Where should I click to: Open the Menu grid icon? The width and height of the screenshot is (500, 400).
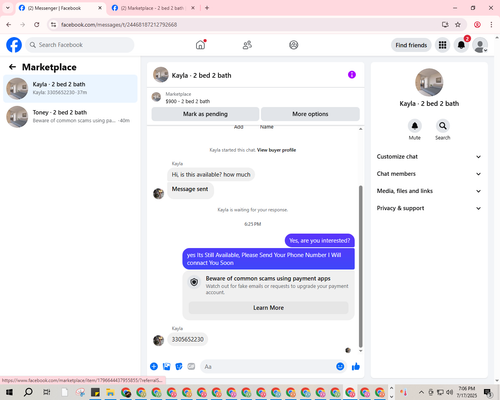[442, 45]
